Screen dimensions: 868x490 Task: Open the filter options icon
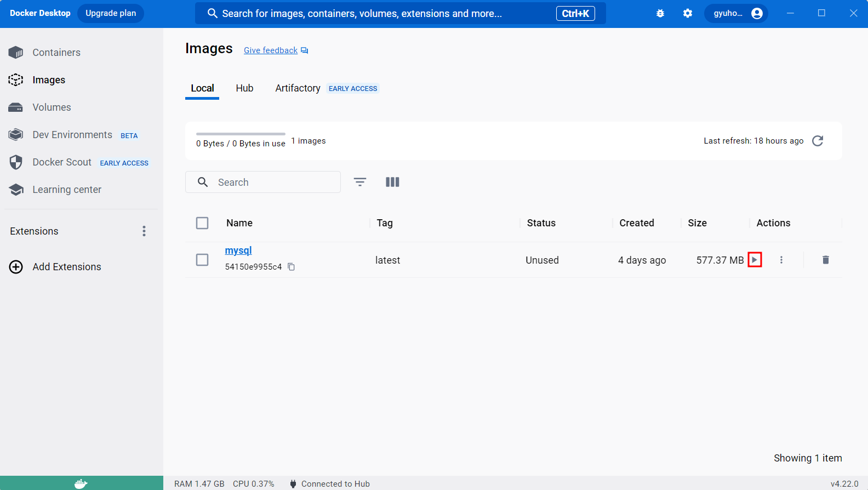360,182
